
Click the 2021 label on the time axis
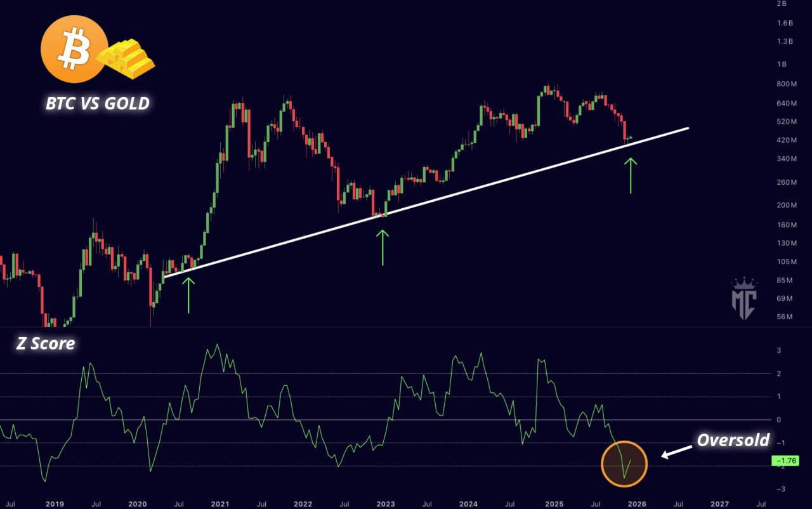(x=219, y=503)
